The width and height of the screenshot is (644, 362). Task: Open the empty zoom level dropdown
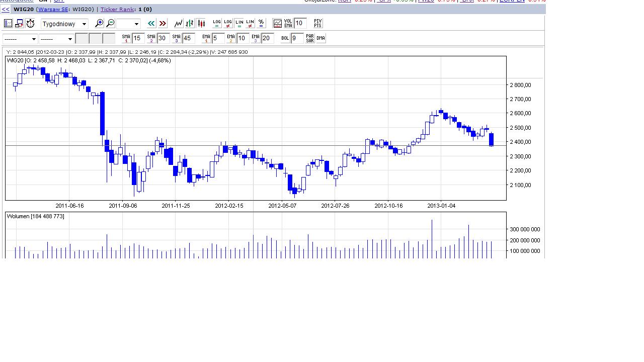pyautogui.click(x=128, y=24)
